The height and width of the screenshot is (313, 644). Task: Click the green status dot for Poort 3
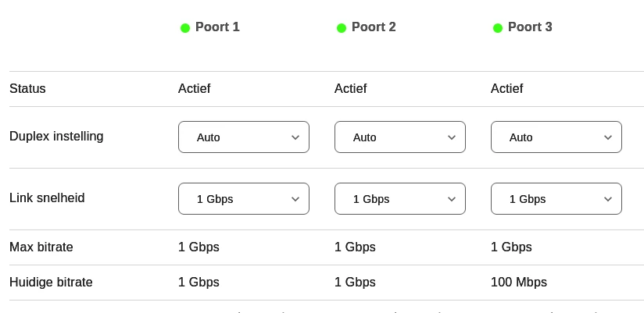[498, 28]
